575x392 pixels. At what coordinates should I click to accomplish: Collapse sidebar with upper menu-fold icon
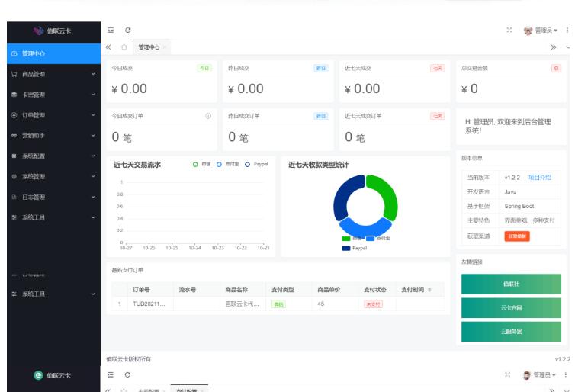click(x=111, y=30)
